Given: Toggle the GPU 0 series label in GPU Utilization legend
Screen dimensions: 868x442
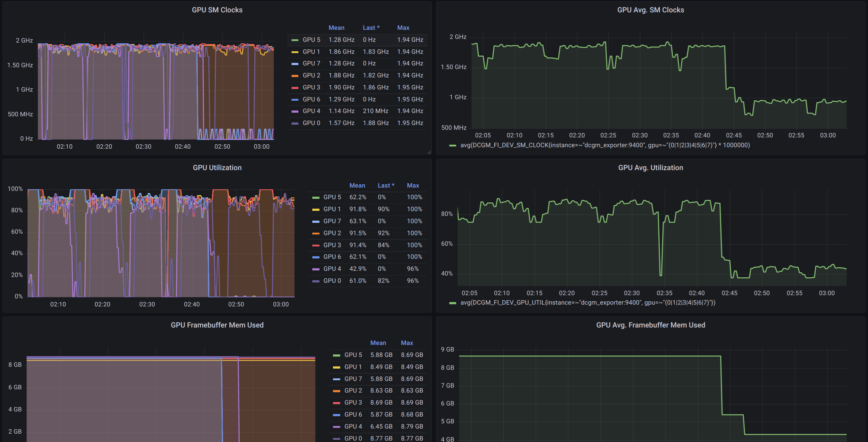Looking at the screenshot, I should click(x=332, y=281).
